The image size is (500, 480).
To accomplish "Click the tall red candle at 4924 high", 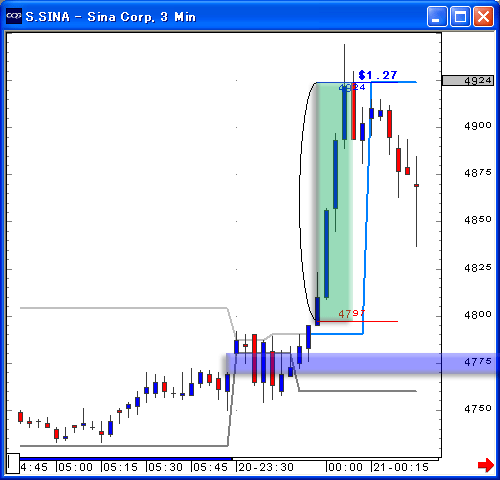I will pyautogui.click(x=354, y=111).
